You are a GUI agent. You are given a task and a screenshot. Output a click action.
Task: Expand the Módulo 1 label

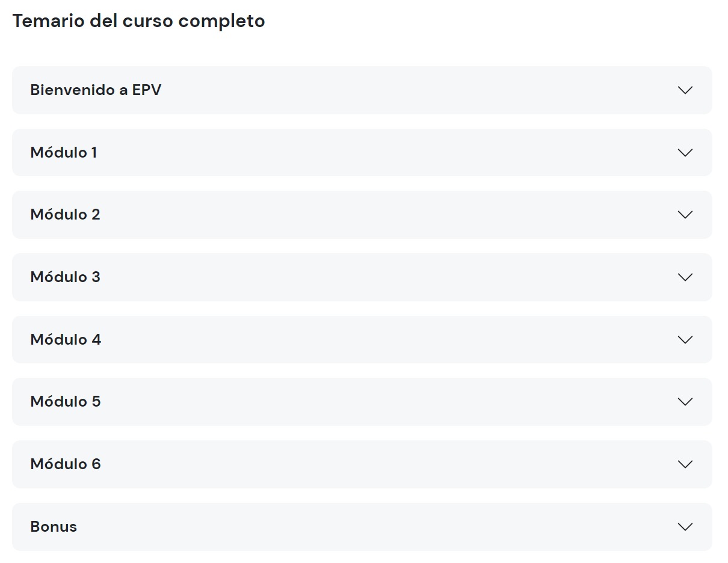[x=64, y=153]
